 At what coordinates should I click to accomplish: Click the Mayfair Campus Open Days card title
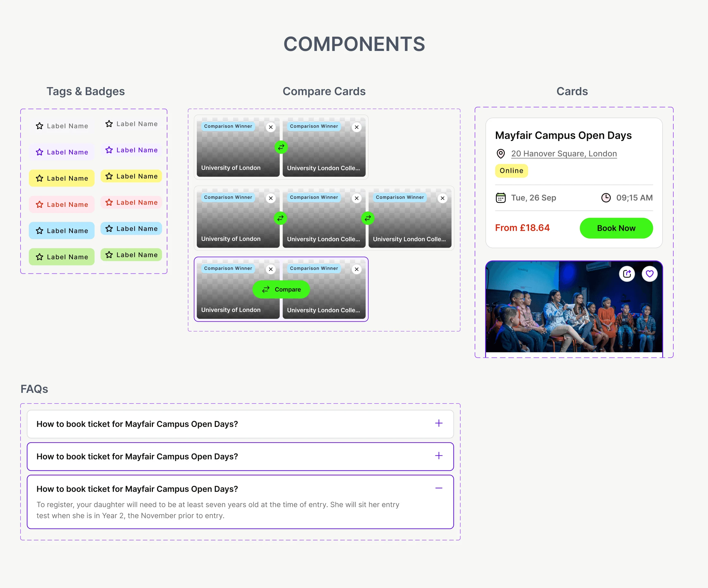coord(563,135)
